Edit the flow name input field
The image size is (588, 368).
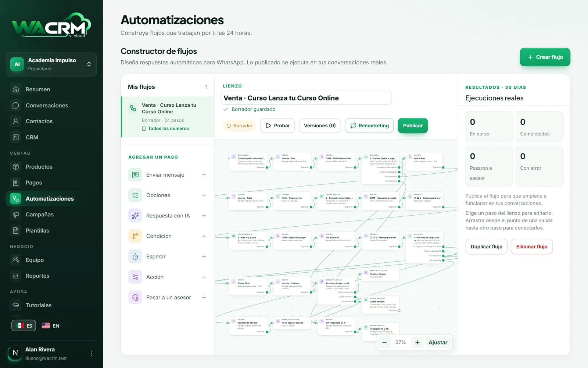tap(306, 98)
